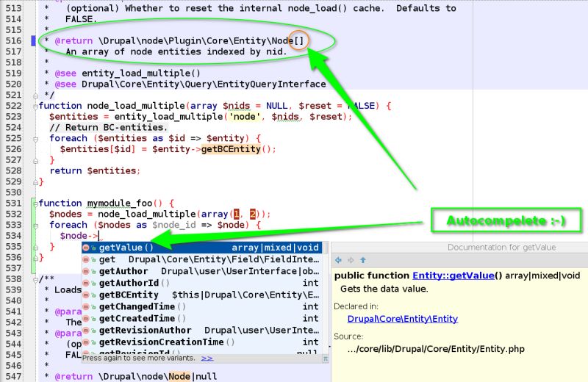The height and width of the screenshot is (382, 588).
Task: Fold the foreach block at line 533
Action: tap(35, 226)
